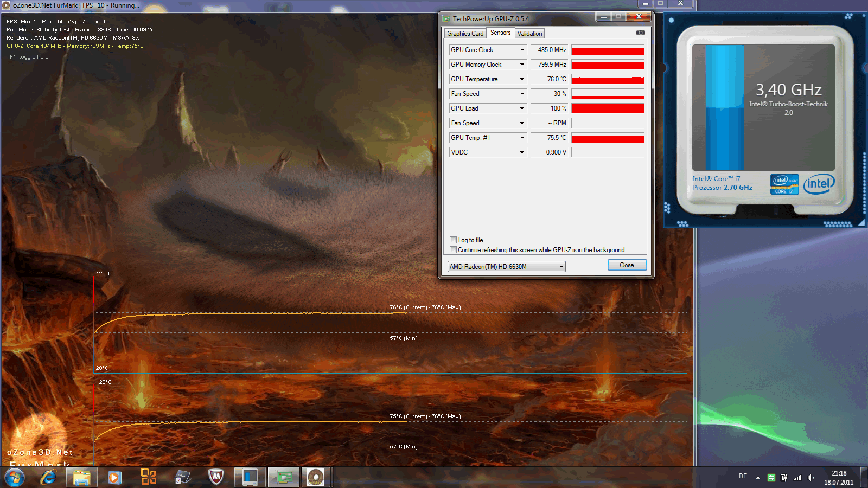Click the 75.5 °C GPU Temp. #1 value

549,138
